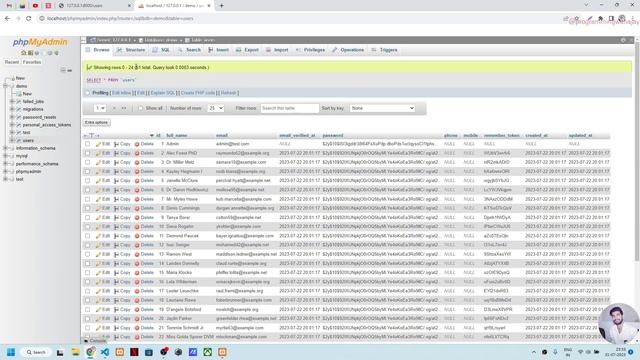Select the checkbox for Alec Feest PhD row
This screenshot has height=360, width=640.
coord(87,153)
